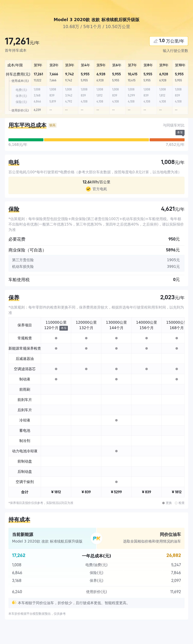Viewport: 193px width, 644px height.
Task: Tap the 空调滤清器芯 dot in the 140000公里 column
Action: coord(147,369)
